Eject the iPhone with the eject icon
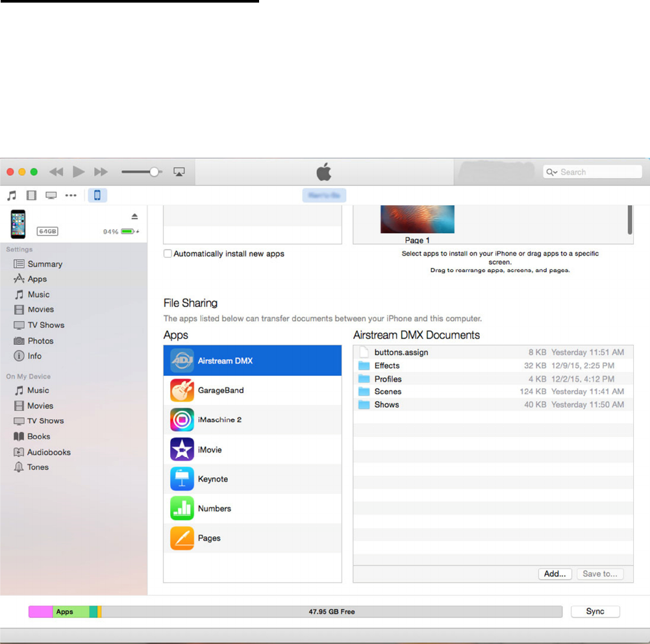Screen dimensions: 650x644 coord(134,216)
